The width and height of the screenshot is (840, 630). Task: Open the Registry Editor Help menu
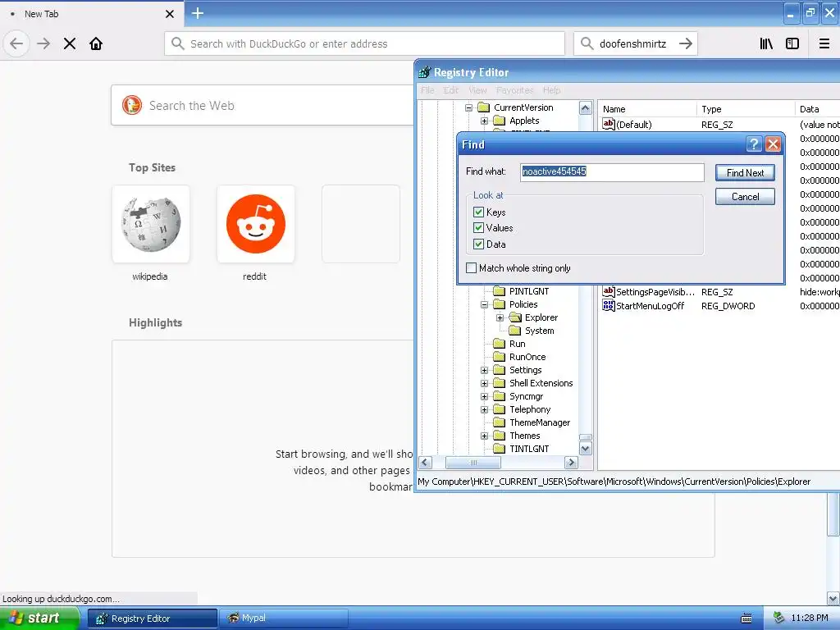(551, 90)
